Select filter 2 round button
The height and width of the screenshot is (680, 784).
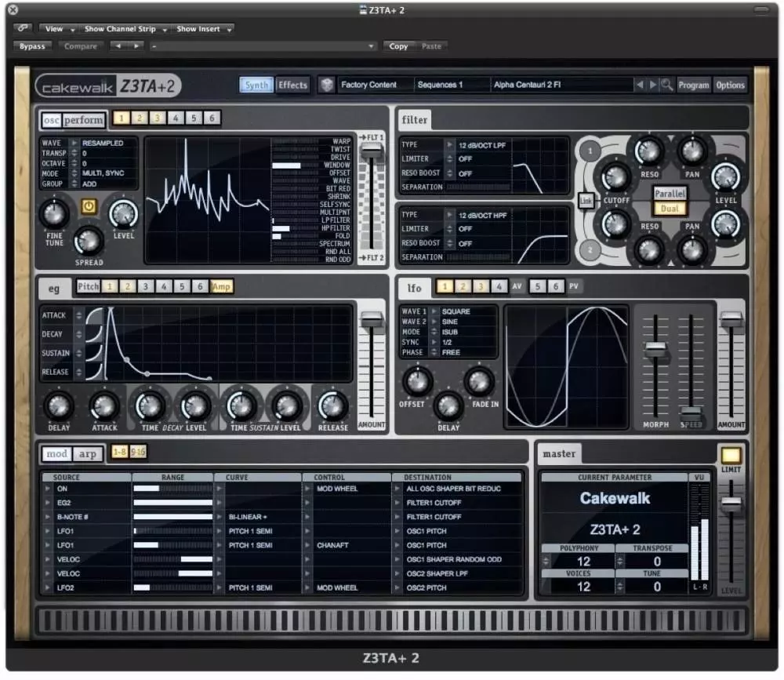pyautogui.click(x=590, y=249)
